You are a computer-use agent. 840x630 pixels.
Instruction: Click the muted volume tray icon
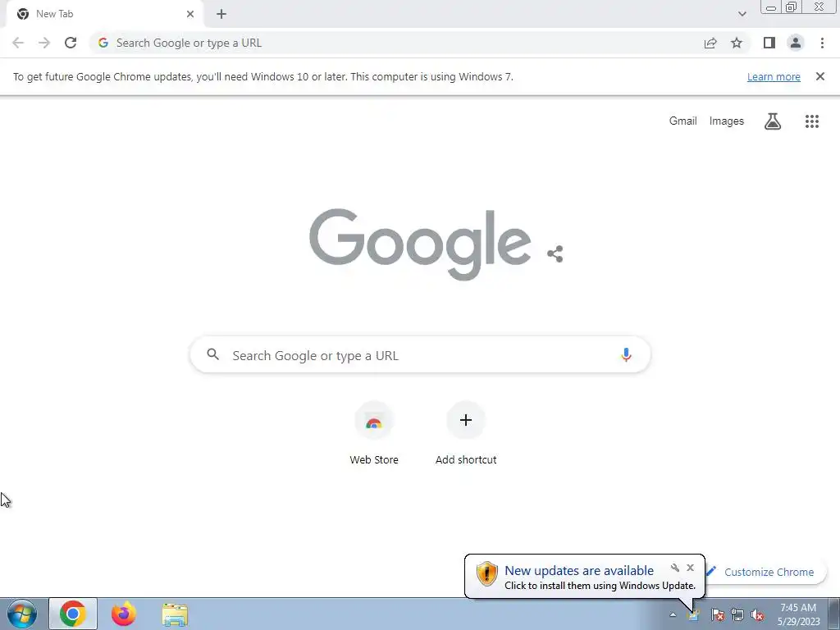757,615
